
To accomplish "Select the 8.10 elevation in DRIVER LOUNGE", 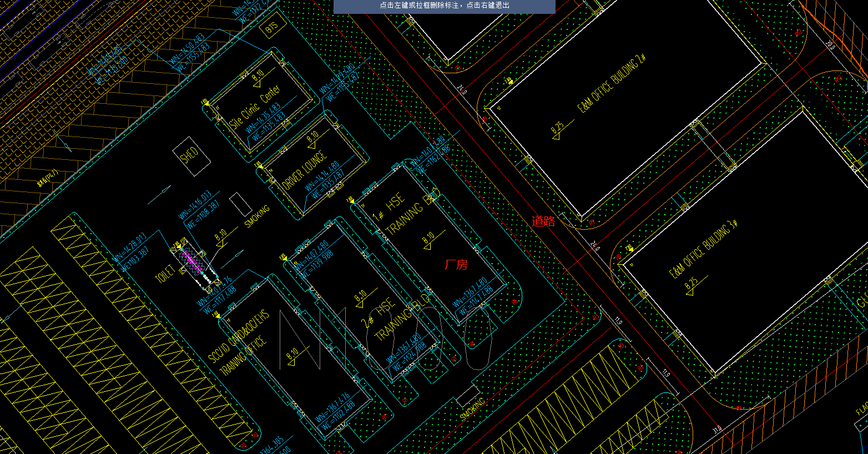I will [312, 137].
